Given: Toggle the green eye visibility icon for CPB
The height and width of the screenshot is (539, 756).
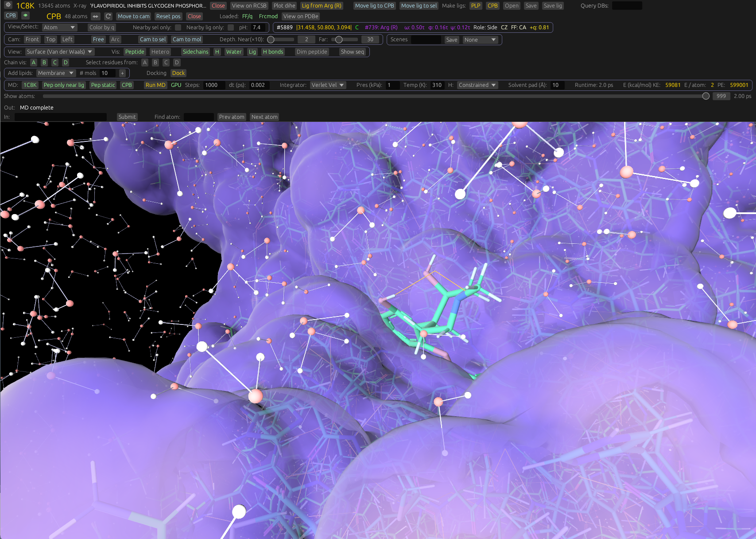Looking at the screenshot, I should pyautogui.click(x=26, y=16).
